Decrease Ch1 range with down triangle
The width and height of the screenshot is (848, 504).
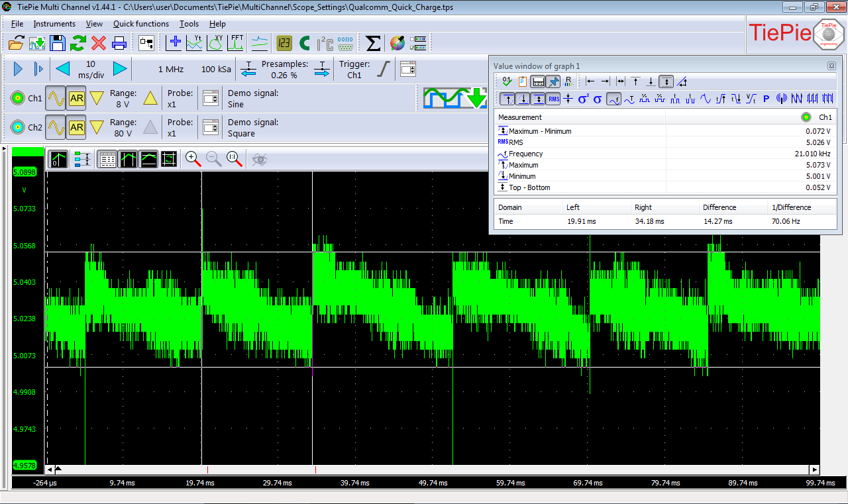pos(97,98)
